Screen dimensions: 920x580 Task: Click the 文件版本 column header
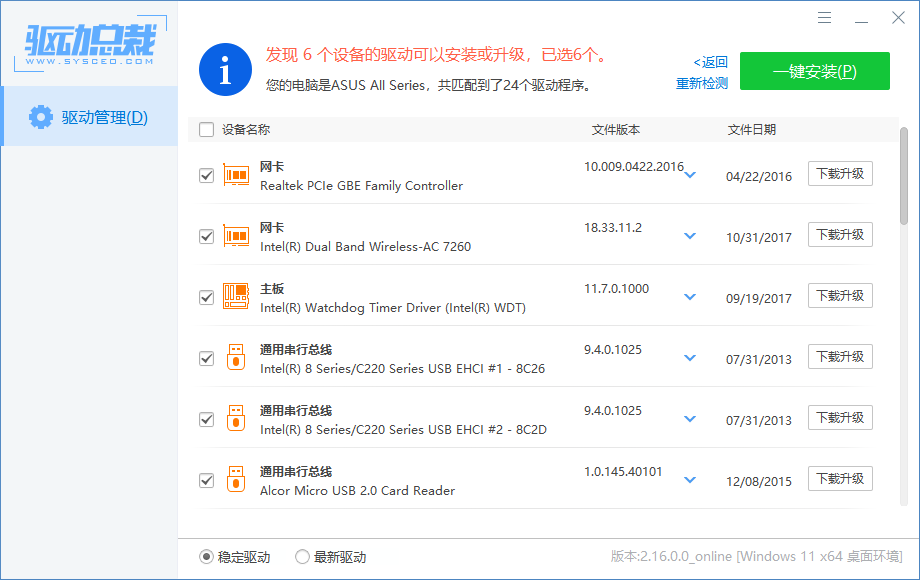pos(615,130)
